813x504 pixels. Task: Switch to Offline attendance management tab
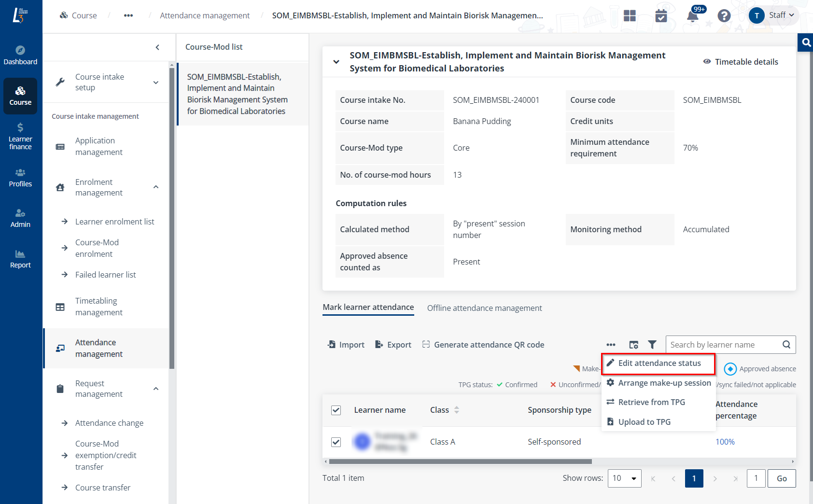point(484,308)
